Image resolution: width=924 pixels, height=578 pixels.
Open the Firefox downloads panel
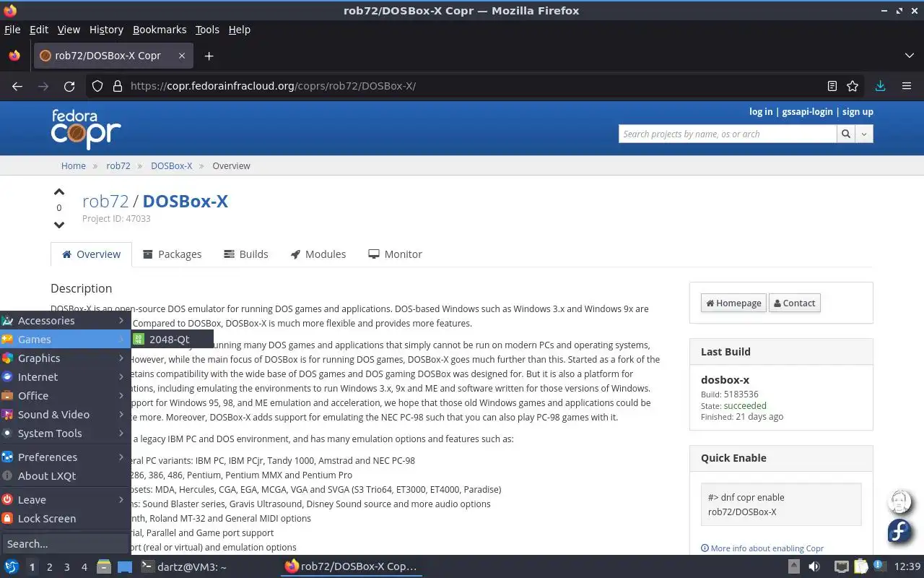coord(880,86)
